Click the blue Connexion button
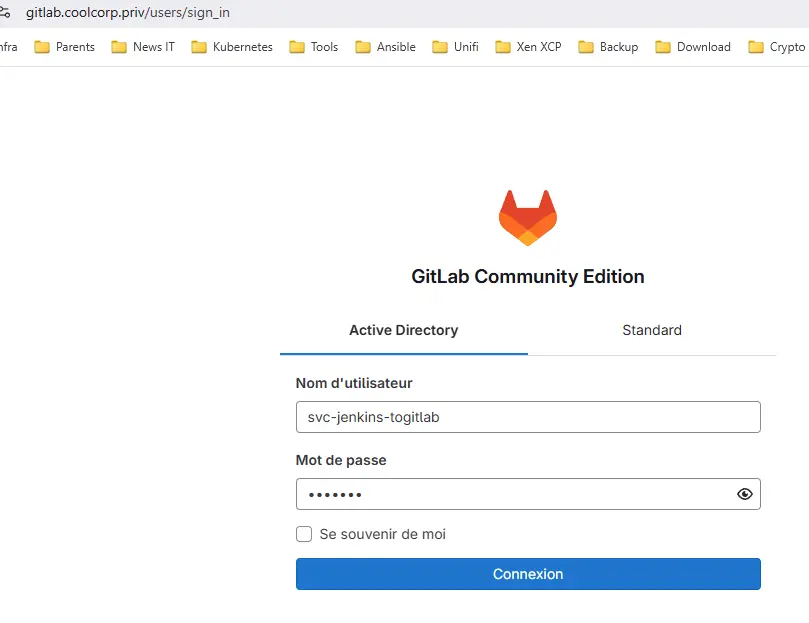This screenshot has height=623, width=809. pyautogui.click(x=528, y=573)
